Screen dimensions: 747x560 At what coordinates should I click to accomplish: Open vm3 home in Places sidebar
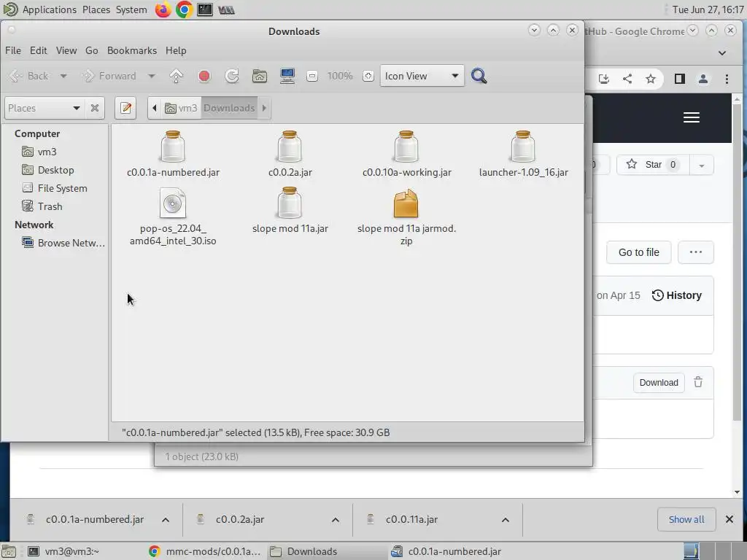tap(47, 152)
